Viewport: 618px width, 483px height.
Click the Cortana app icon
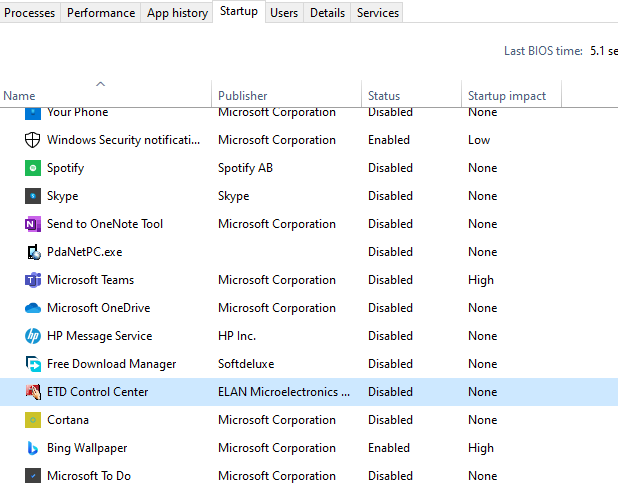click(x=33, y=420)
